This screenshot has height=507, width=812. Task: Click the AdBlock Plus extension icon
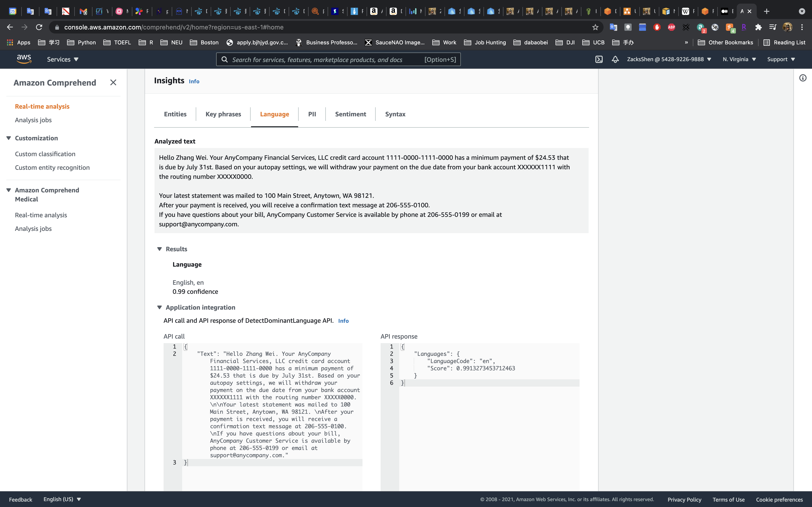671,27
